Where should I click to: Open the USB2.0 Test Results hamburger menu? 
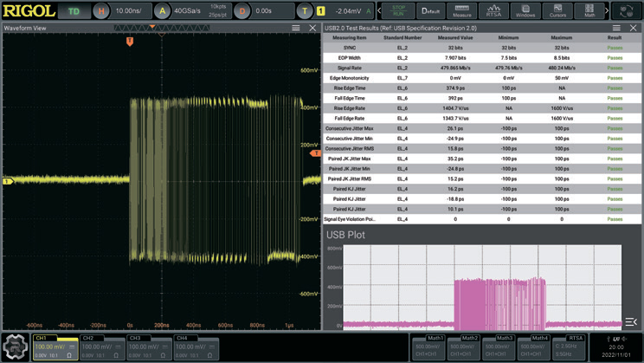tap(616, 28)
